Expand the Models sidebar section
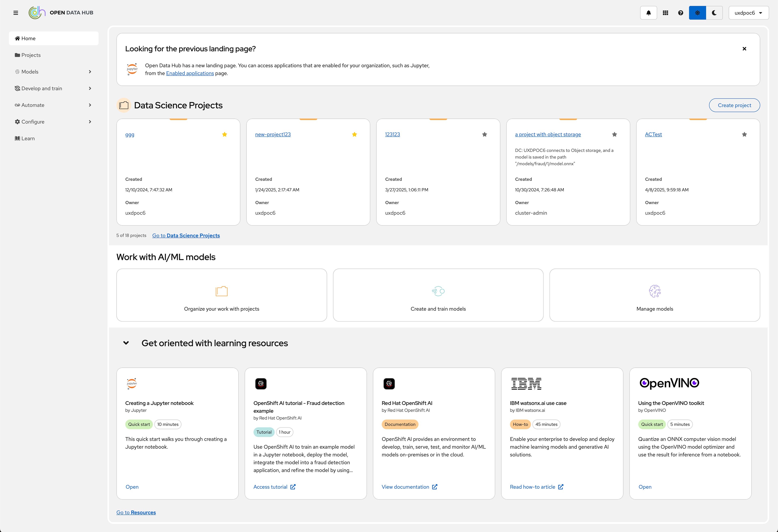Image resolution: width=778 pixels, height=532 pixels. click(53, 72)
